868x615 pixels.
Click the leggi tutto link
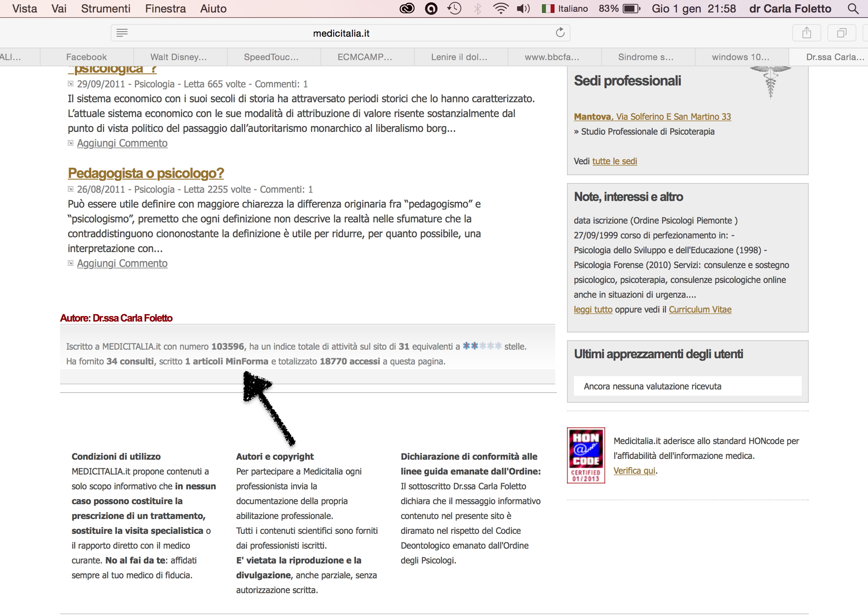click(x=593, y=309)
